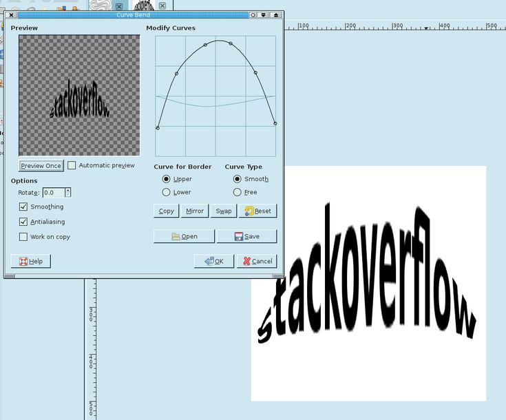Viewport: 506px width, 420px height.
Task: Select the top-left peak control point
Action: coord(205,45)
